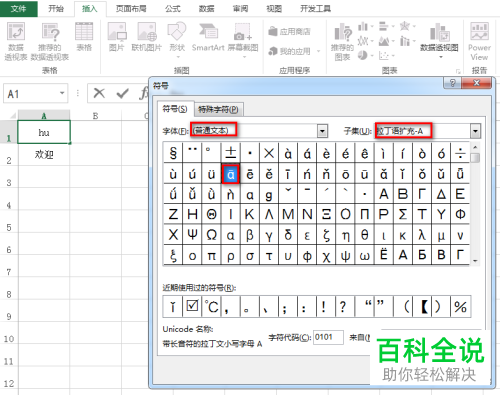The image size is (500, 395).
Task: Pick recently used ℃ symbol
Action: [x=211, y=306]
